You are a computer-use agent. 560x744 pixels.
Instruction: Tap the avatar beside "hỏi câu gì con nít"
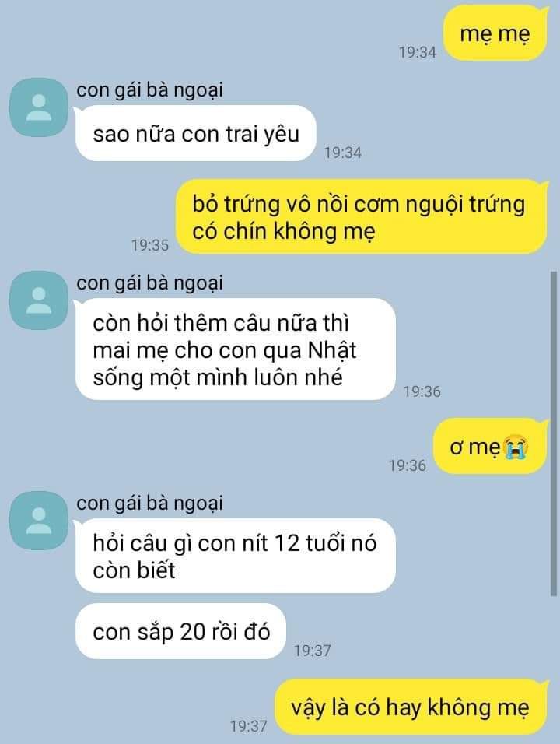40,521
